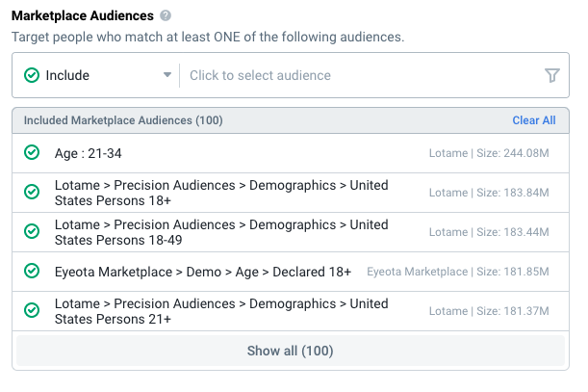Select the Lotame Persons 21+ audience text

tap(221, 311)
